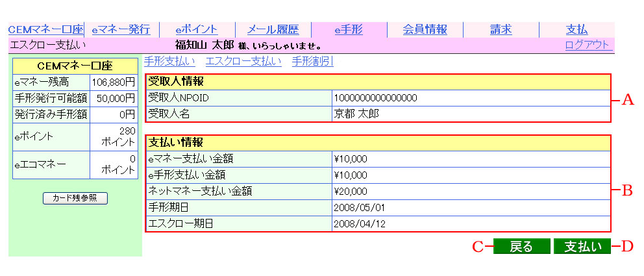This screenshot has width=644, height=276.
Task: Open the メール履歴 tab
Action: 273,29
